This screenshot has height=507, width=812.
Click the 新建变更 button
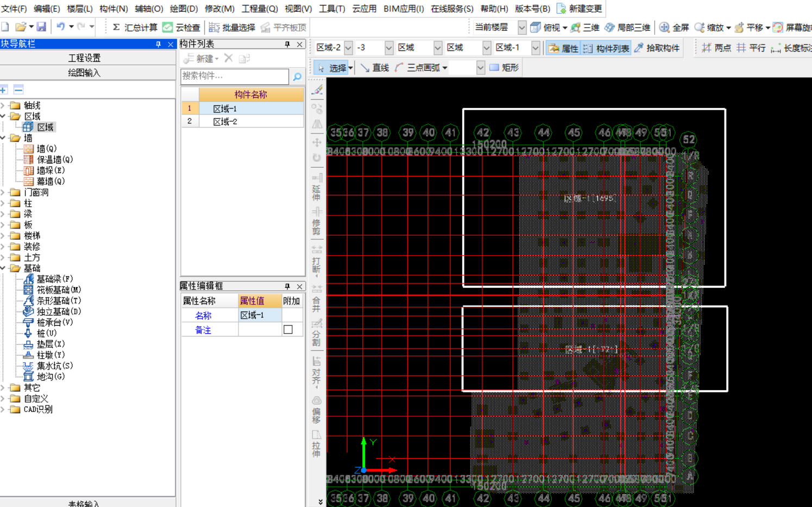point(579,9)
